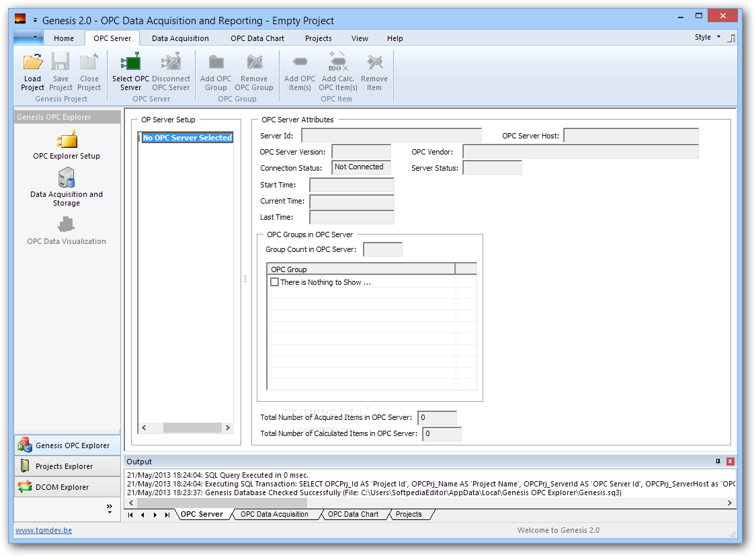Open the www.tgmdev.be link

(x=44, y=531)
